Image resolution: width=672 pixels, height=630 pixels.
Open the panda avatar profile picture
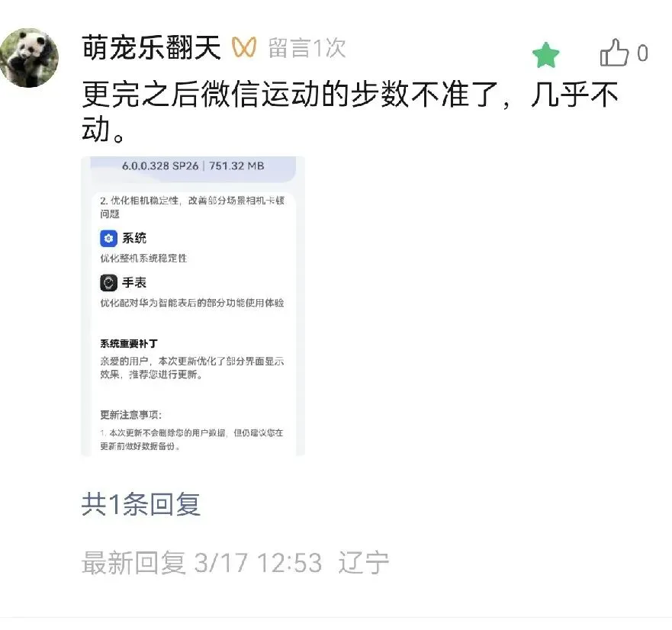(29, 57)
